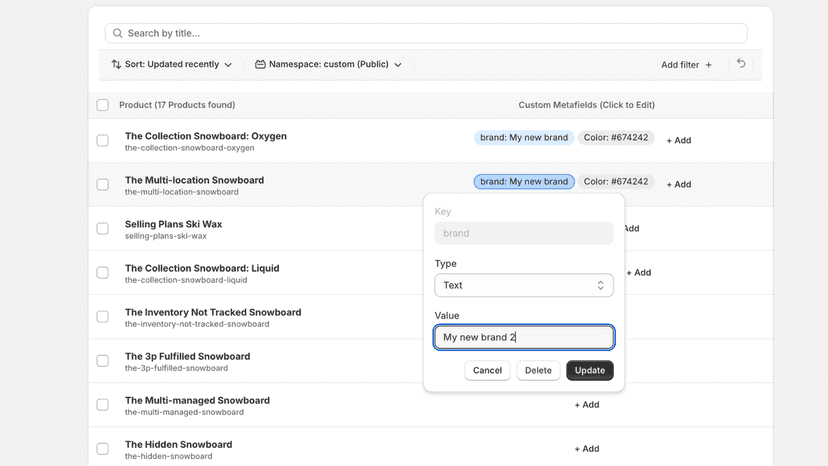Viewport: 828px width, 466px height.
Task: Click The Collection Snowboard: Liquid title
Action: click(x=202, y=268)
